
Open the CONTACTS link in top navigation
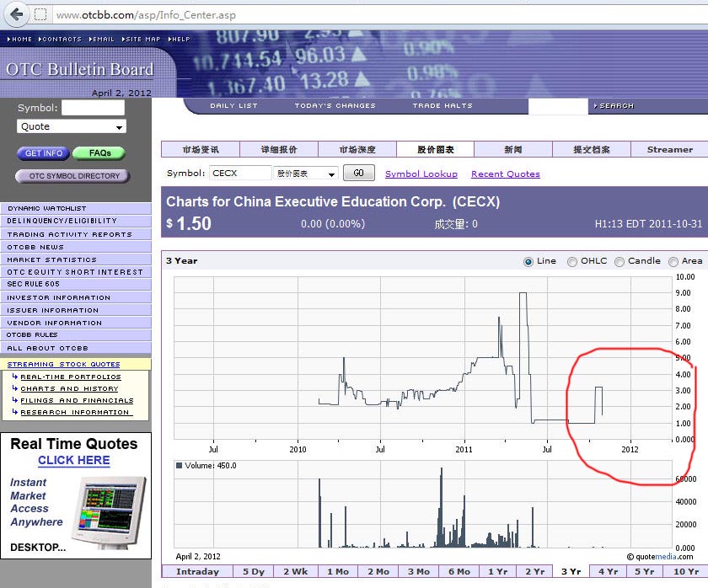60,40
